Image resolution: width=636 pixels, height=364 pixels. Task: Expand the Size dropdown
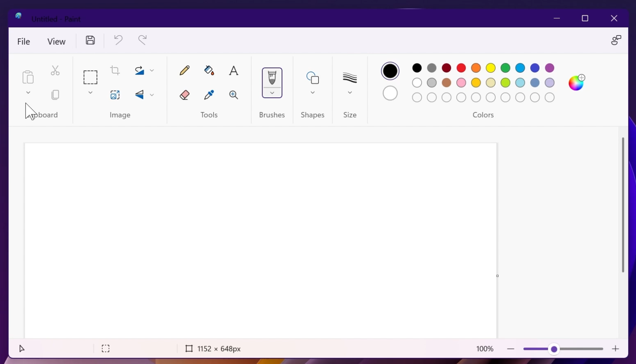[350, 93]
